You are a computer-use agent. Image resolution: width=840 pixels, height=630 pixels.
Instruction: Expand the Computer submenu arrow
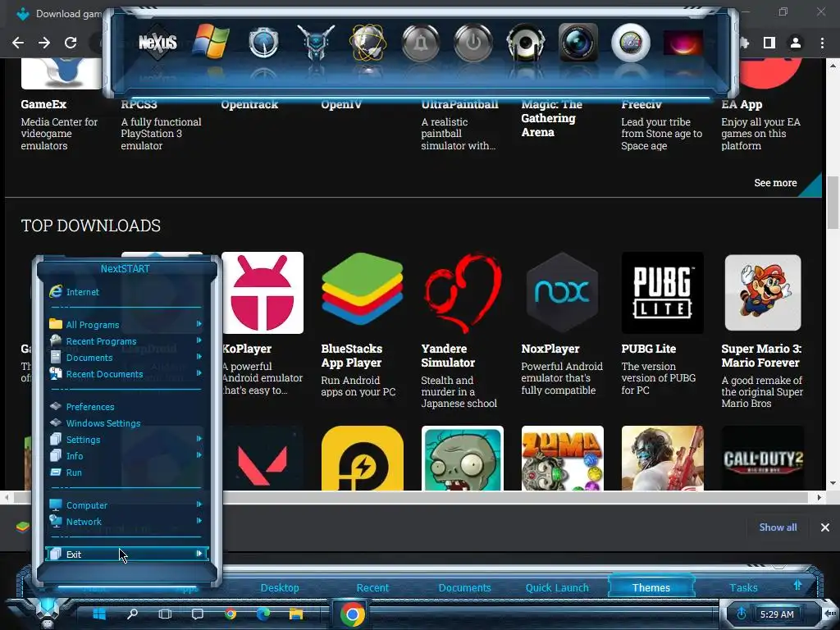coord(199,504)
